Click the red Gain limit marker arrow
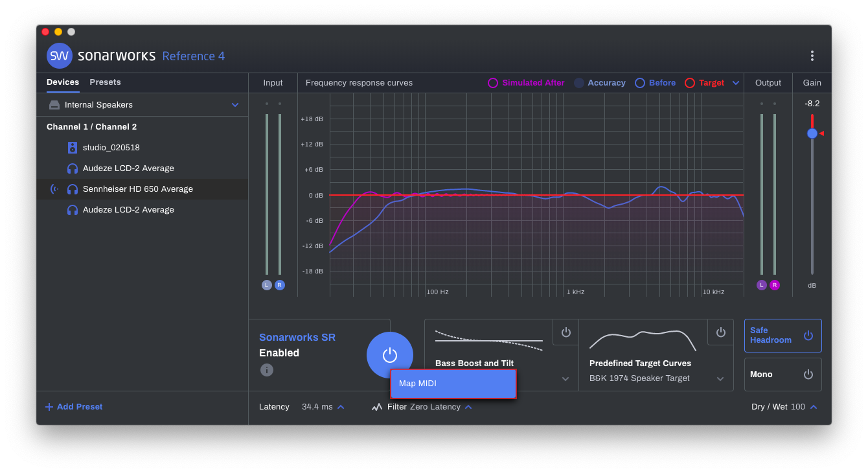The width and height of the screenshot is (868, 473). tap(821, 133)
